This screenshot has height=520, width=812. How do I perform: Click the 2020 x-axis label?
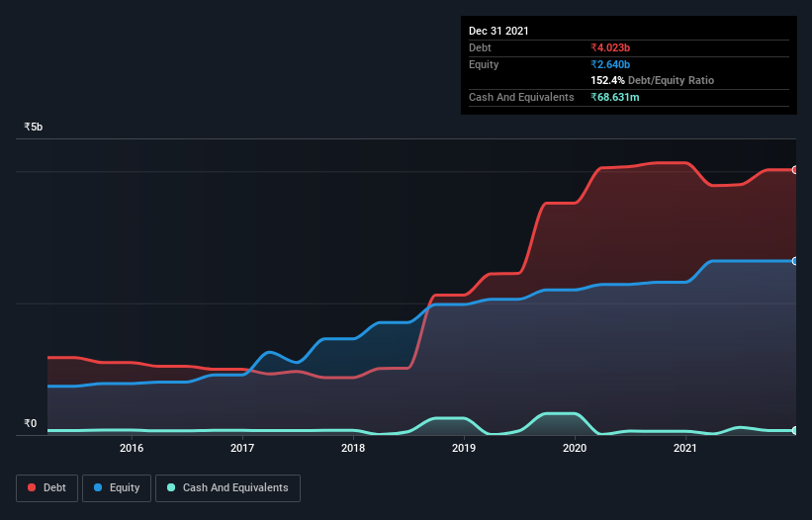[x=575, y=448]
